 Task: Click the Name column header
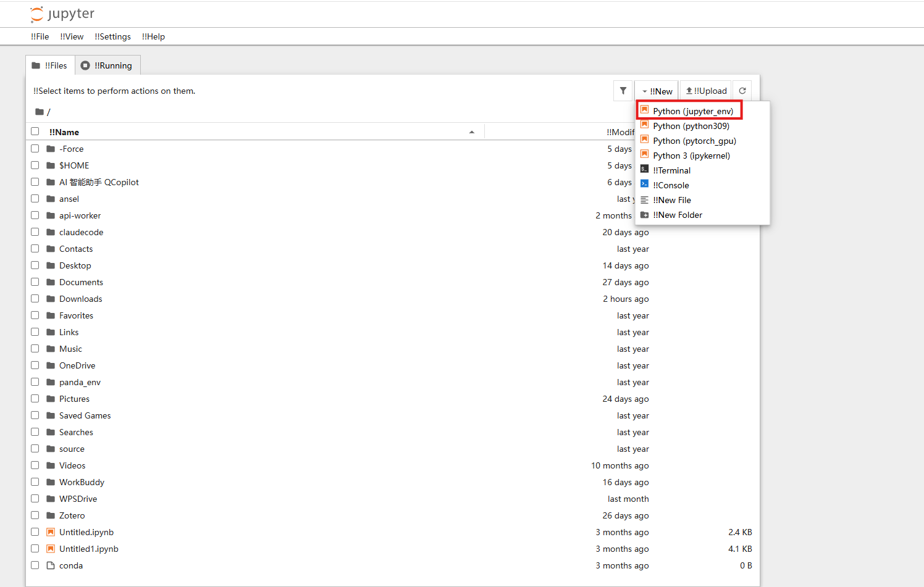tap(64, 132)
